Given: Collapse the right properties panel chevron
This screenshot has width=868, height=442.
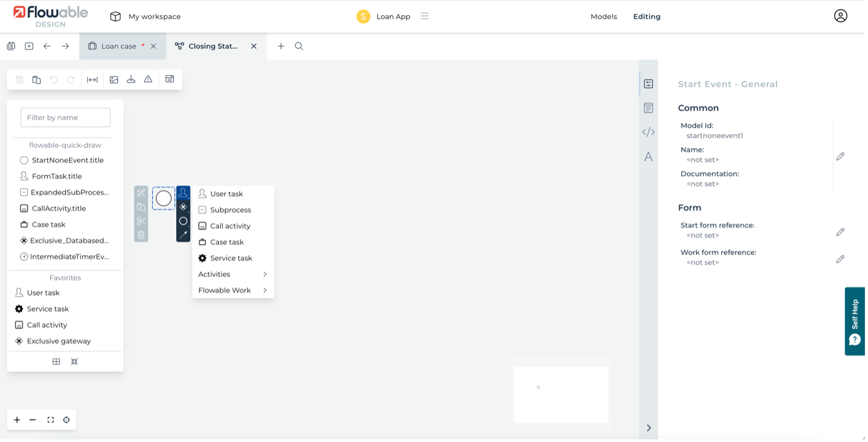Looking at the screenshot, I should [x=648, y=428].
